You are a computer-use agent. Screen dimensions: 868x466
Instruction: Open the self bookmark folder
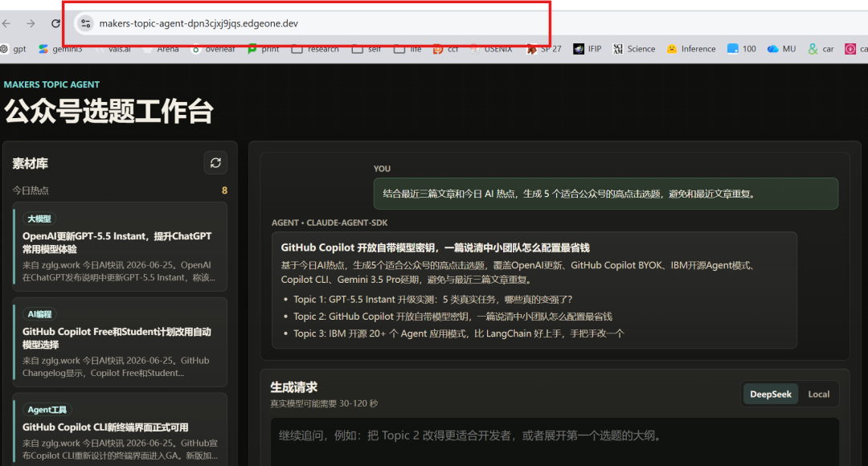click(x=367, y=49)
